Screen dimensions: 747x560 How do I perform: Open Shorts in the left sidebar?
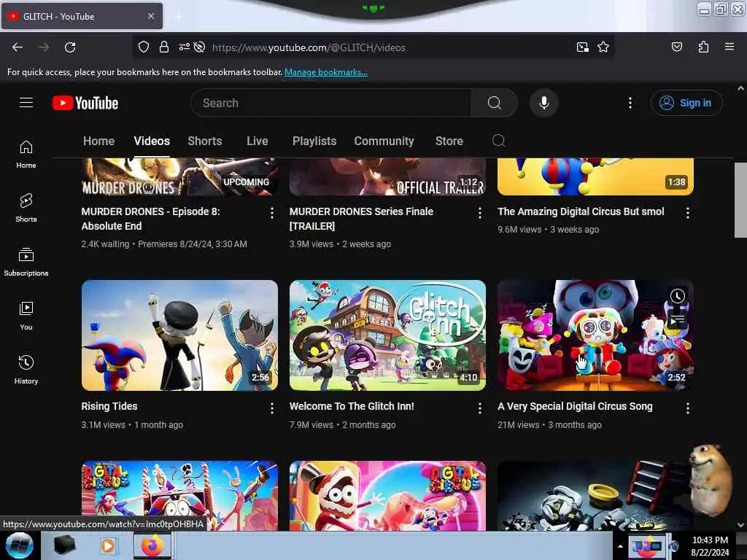coord(26,208)
